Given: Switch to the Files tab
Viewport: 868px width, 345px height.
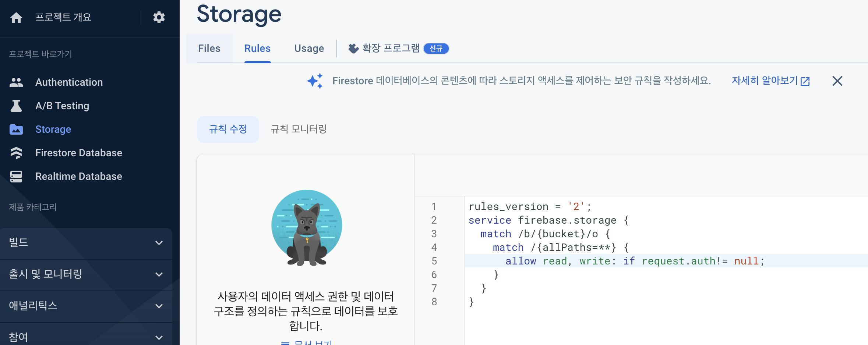Looking at the screenshot, I should pos(209,49).
